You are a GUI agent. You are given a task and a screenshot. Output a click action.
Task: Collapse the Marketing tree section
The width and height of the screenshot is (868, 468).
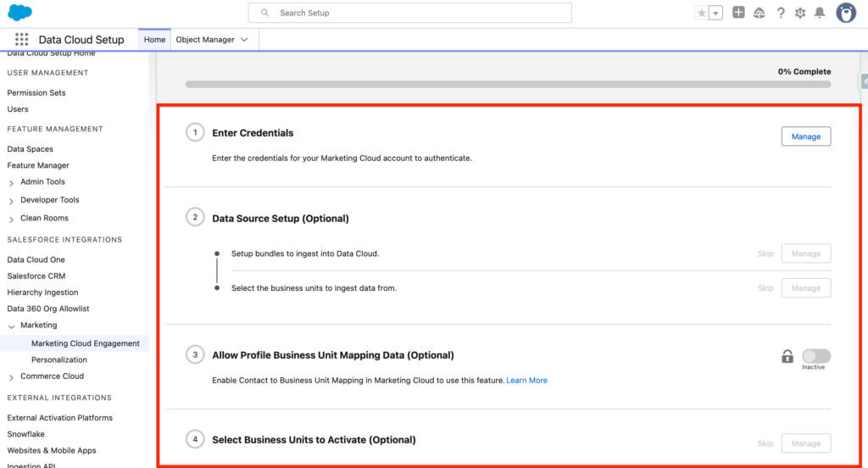click(x=12, y=326)
